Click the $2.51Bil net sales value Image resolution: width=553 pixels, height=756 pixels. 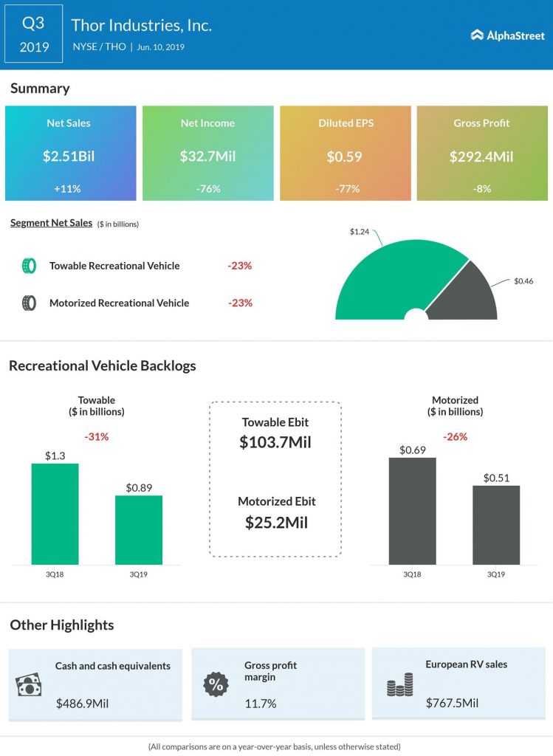(x=69, y=157)
